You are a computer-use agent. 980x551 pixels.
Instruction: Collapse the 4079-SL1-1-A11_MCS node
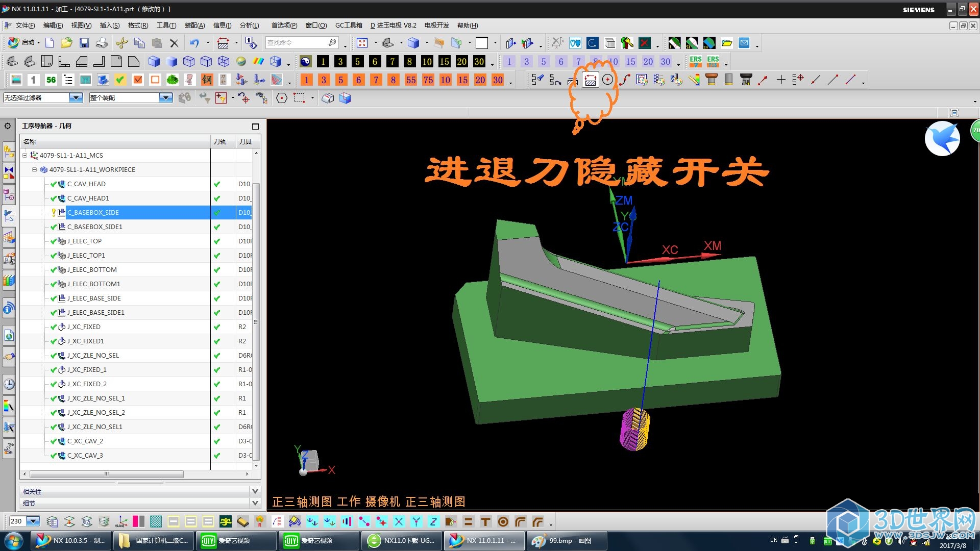pyautogui.click(x=24, y=155)
